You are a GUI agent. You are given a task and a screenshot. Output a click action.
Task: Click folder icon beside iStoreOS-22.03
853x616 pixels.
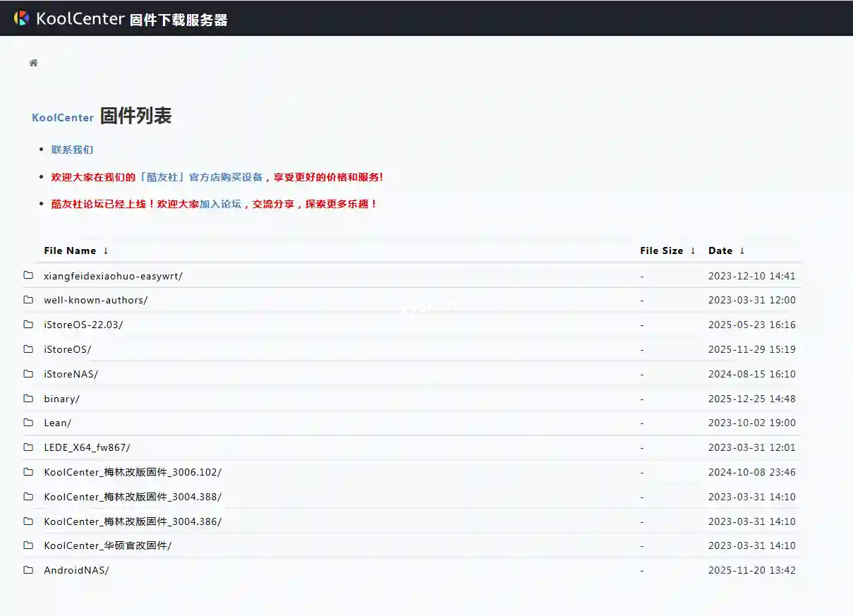[x=28, y=325]
